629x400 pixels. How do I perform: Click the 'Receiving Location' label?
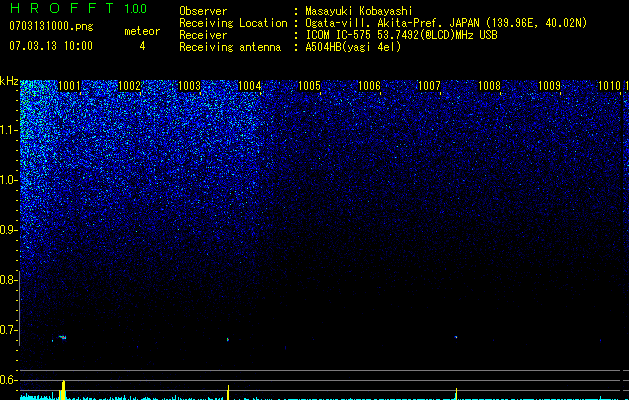point(233,23)
